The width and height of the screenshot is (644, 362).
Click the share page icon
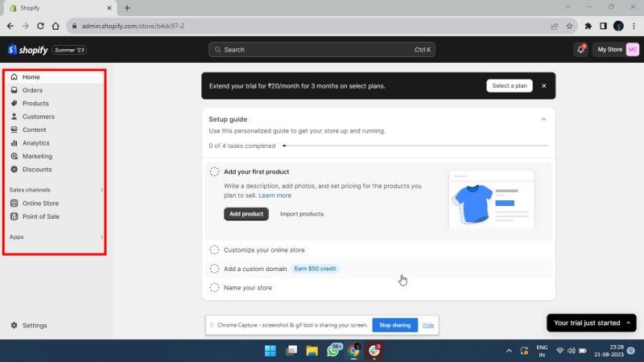pos(554,26)
